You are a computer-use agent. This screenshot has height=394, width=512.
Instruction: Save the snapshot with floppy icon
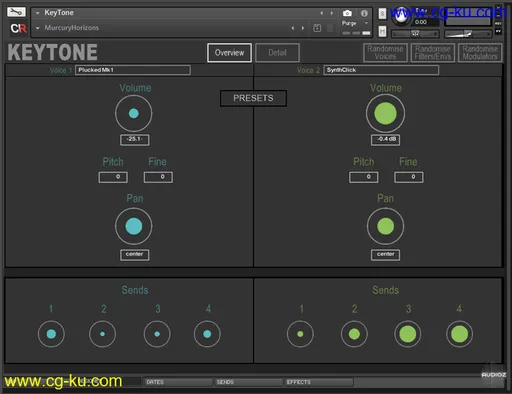coord(317,28)
